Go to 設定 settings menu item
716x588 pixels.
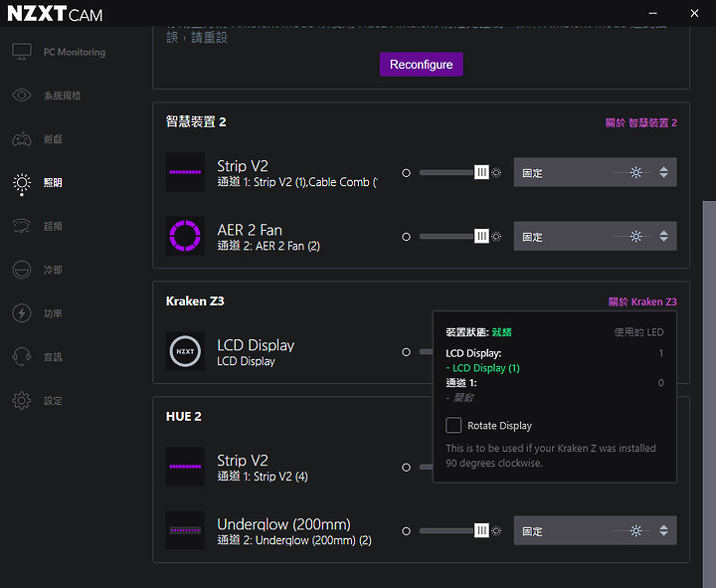(x=53, y=401)
